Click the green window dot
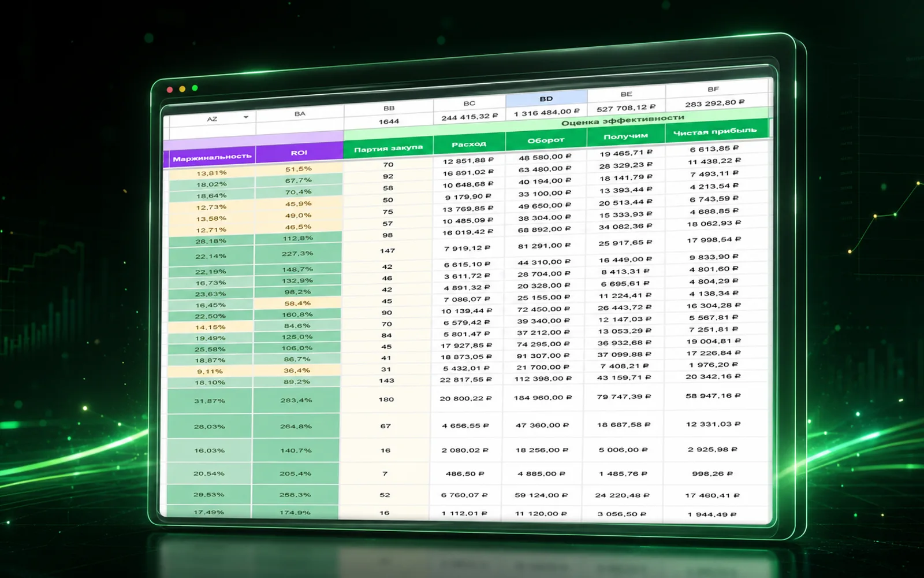The height and width of the screenshot is (578, 924). click(x=195, y=88)
